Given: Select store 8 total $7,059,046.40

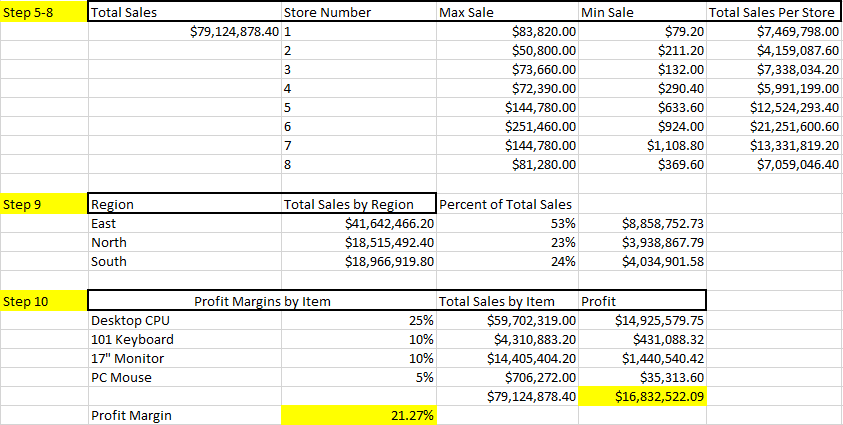Looking at the screenshot, I should [x=774, y=164].
